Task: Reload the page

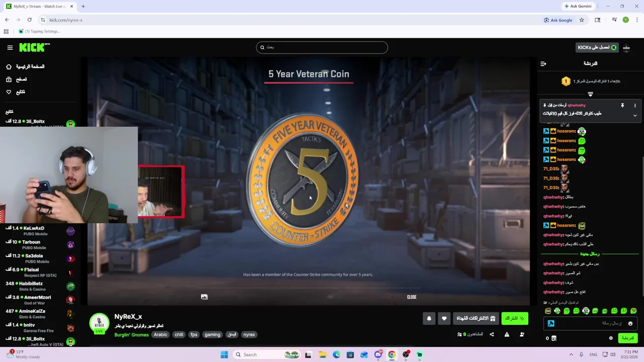Action: click(x=29, y=20)
